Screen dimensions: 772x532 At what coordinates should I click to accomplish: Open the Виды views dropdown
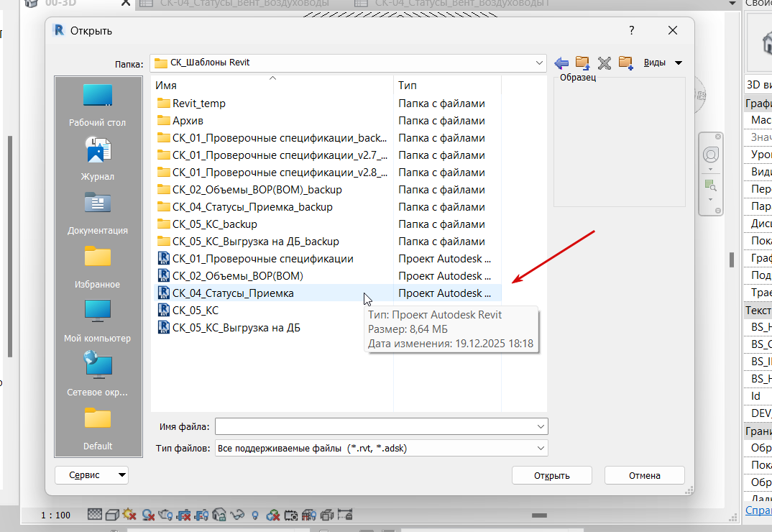coord(663,63)
